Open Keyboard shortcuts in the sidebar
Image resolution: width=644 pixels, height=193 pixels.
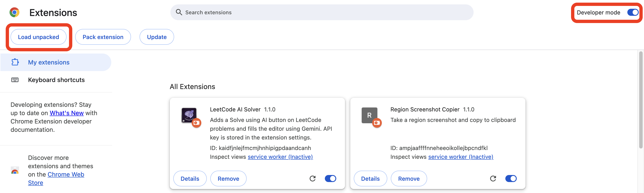point(56,80)
